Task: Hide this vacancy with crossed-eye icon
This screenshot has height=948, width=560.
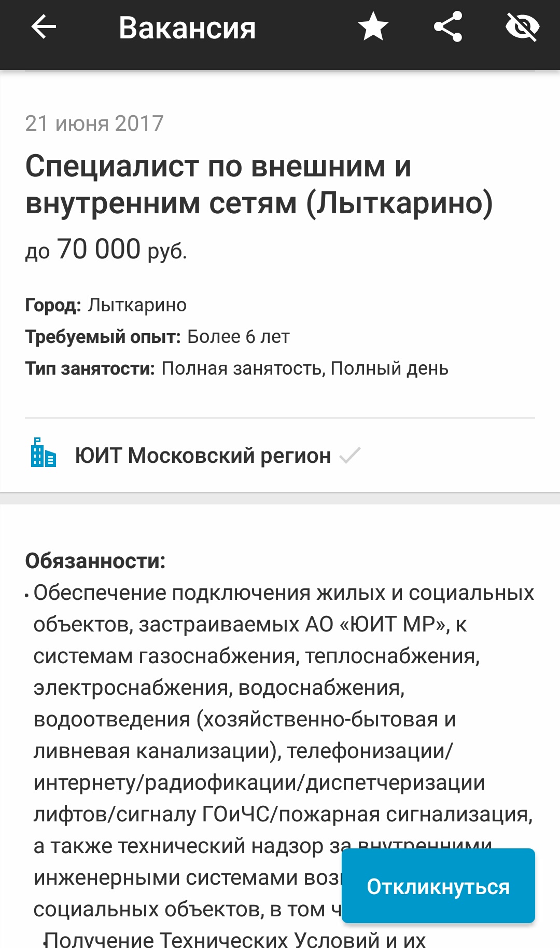Action: (522, 27)
